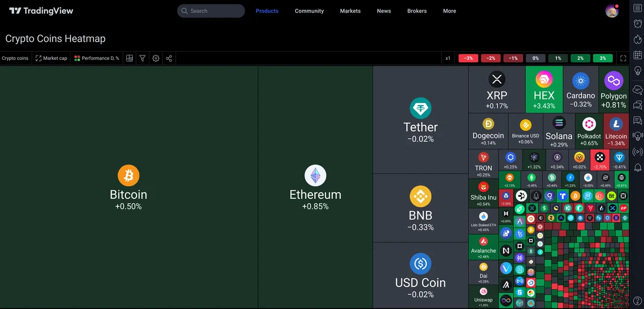Select the 0% legend swatch
The height and width of the screenshot is (309, 644).
pyautogui.click(x=536, y=58)
